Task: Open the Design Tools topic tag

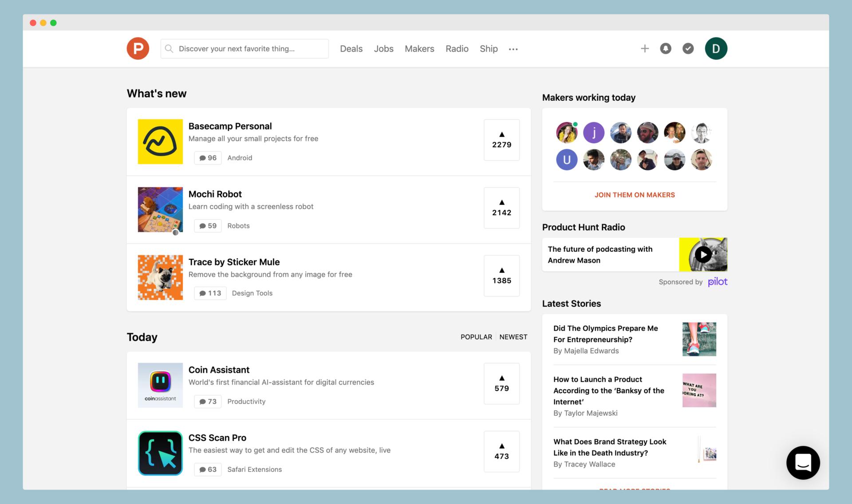Action: 252,293
